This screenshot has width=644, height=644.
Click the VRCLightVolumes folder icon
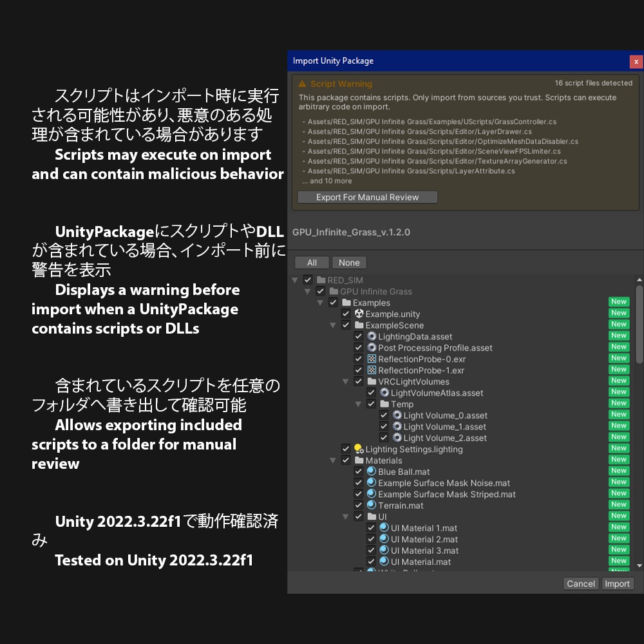[372, 381]
